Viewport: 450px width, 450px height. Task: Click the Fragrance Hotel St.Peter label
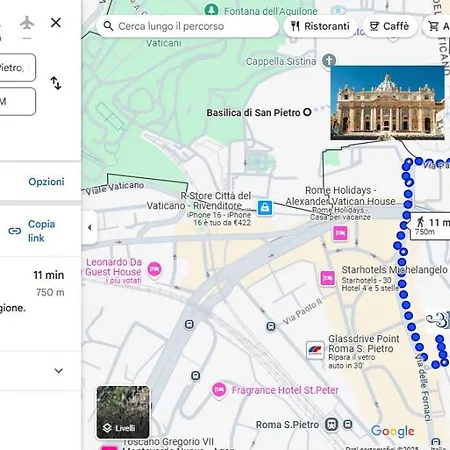285,390
